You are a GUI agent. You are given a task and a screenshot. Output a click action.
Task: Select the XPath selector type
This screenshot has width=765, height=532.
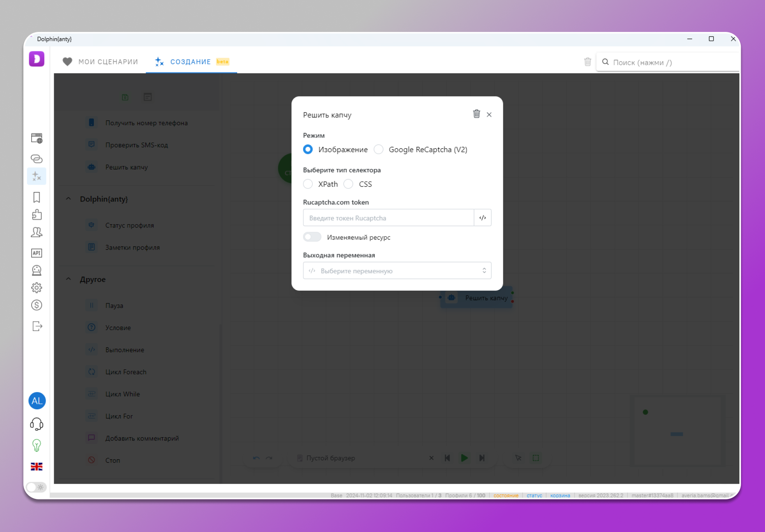(308, 184)
